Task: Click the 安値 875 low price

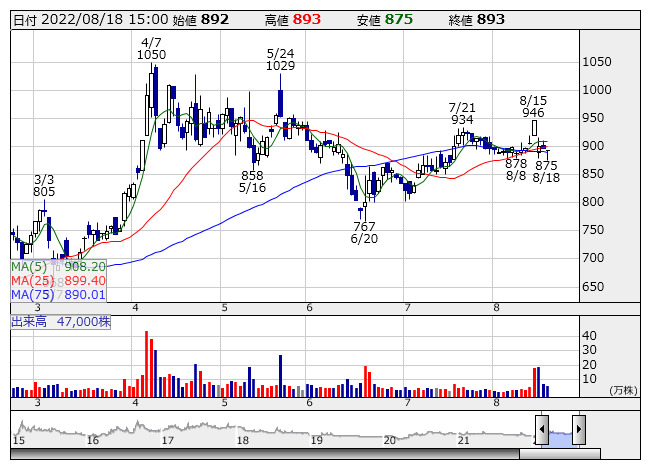Action: pyautogui.click(x=385, y=20)
